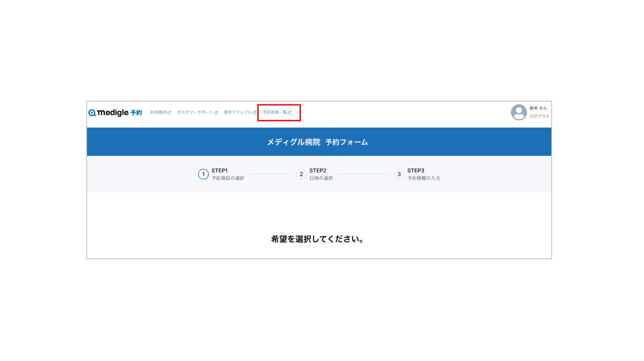Screen dimensions: 644x361
Task: Click the 鈴木 さん user name
Action: 538,108
